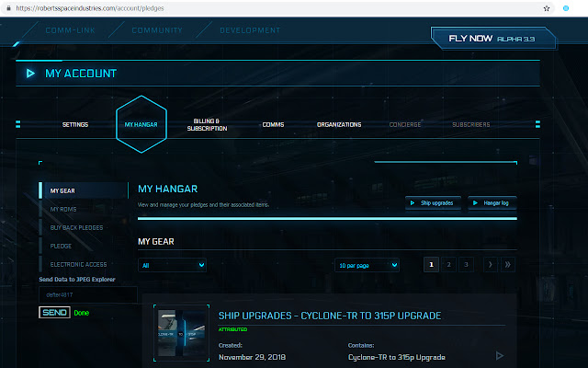This screenshot has height=368, width=588.
Task: Click the green 'Attributed' status label
Action: [232, 329]
